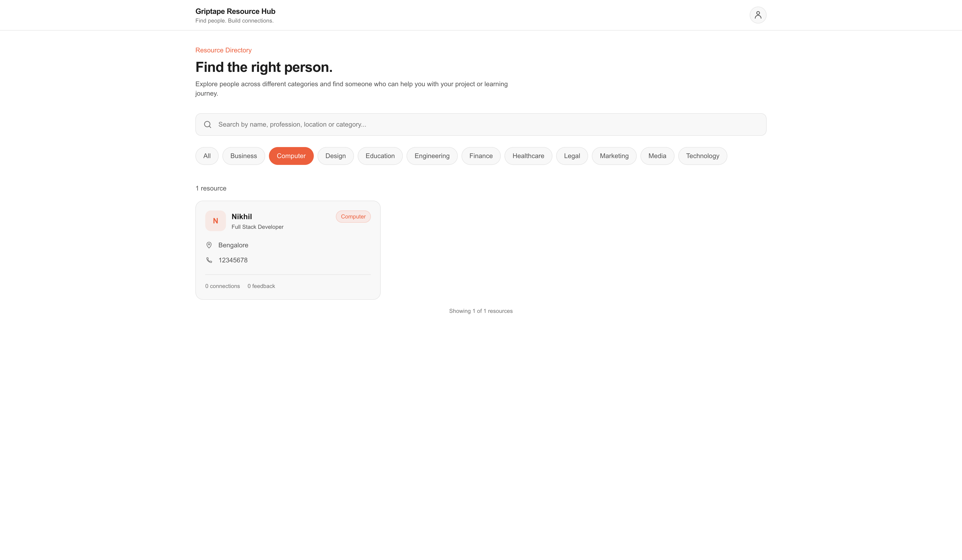Select the Media filter chip

657,156
